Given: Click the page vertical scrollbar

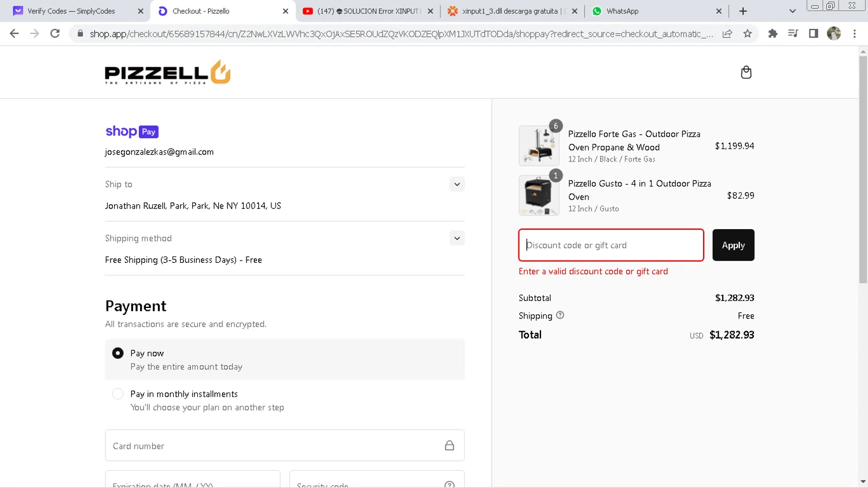Looking at the screenshot, I should pos(863,169).
